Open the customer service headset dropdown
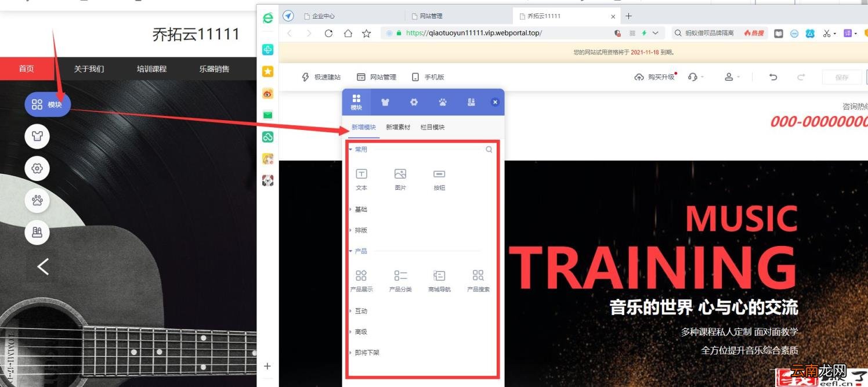The image size is (868, 387). (695, 77)
